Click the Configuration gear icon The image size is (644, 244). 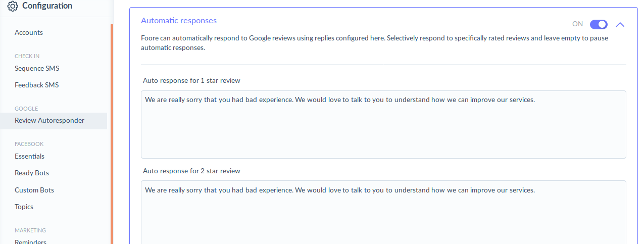13,6
